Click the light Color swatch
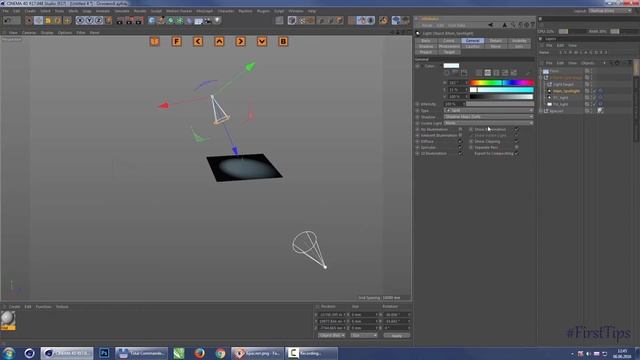Image resolution: width=640 pixels, height=360 pixels. (451, 65)
